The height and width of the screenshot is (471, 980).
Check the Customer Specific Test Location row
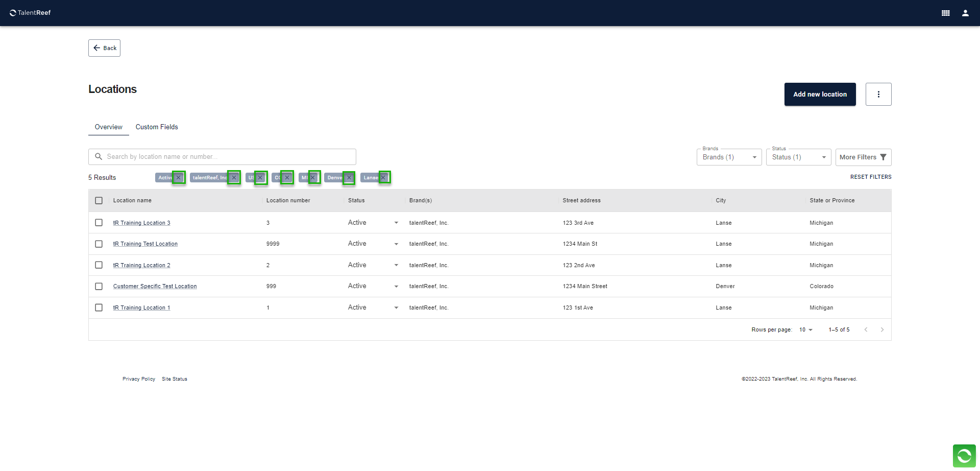(x=99, y=287)
